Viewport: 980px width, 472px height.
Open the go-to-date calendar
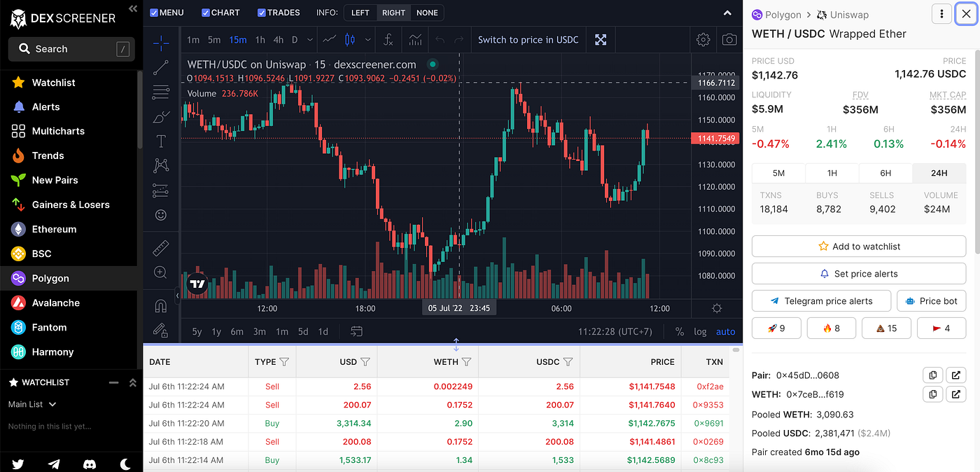point(356,331)
